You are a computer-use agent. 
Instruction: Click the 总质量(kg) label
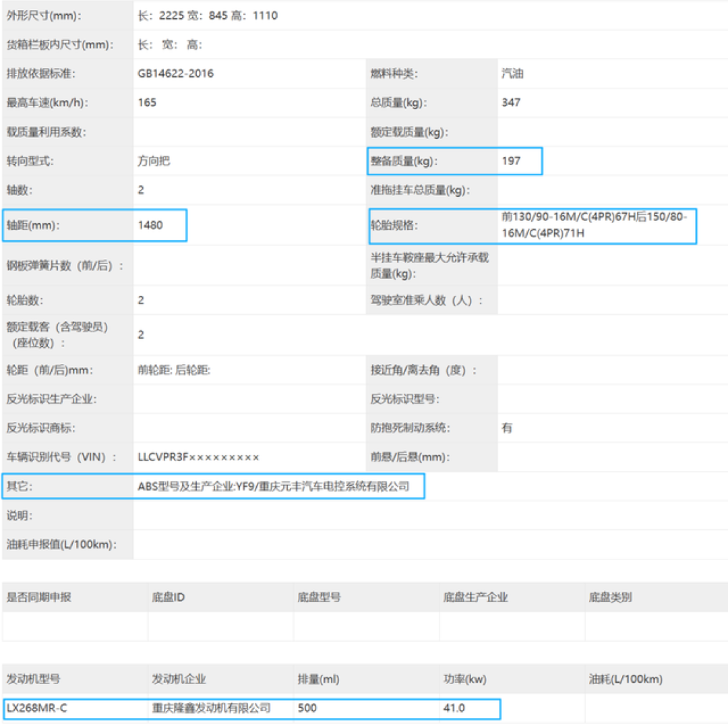click(398, 102)
